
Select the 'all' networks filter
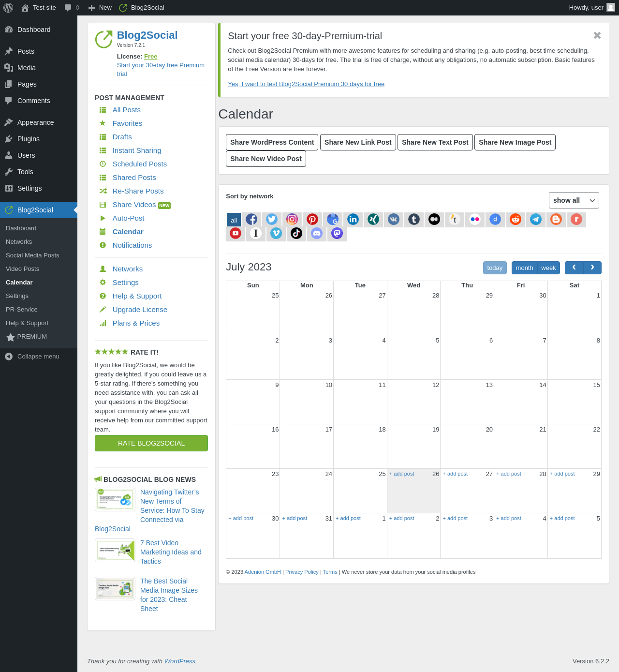(x=234, y=220)
